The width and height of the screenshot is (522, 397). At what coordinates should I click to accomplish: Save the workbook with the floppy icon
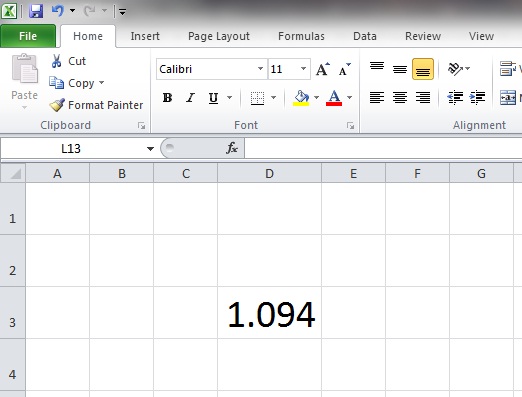coord(36,11)
